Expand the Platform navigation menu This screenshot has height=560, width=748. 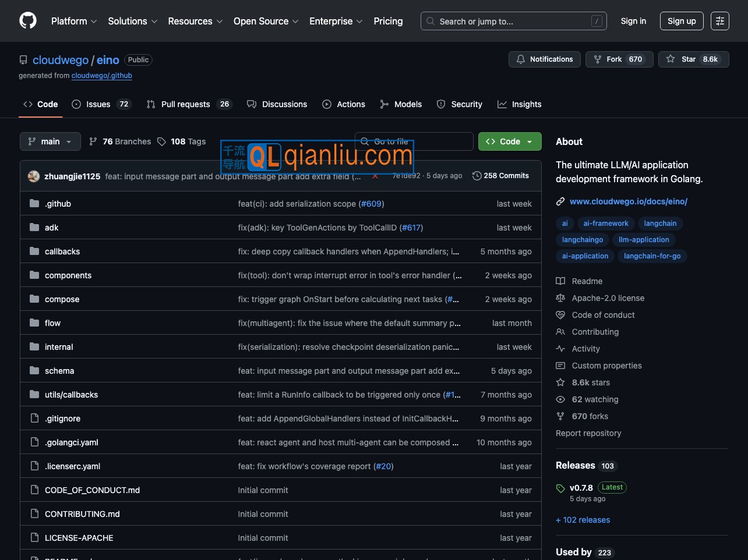point(74,21)
